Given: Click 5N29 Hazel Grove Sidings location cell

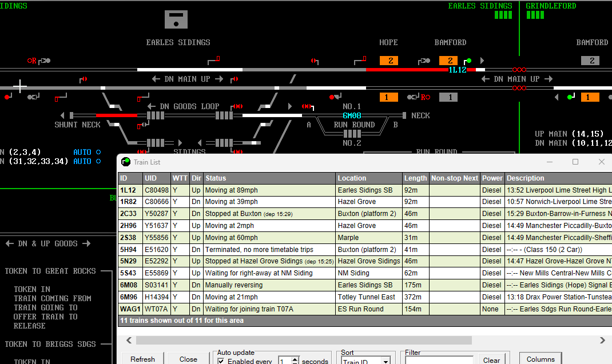Looking at the screenshot, I should 369,261.
